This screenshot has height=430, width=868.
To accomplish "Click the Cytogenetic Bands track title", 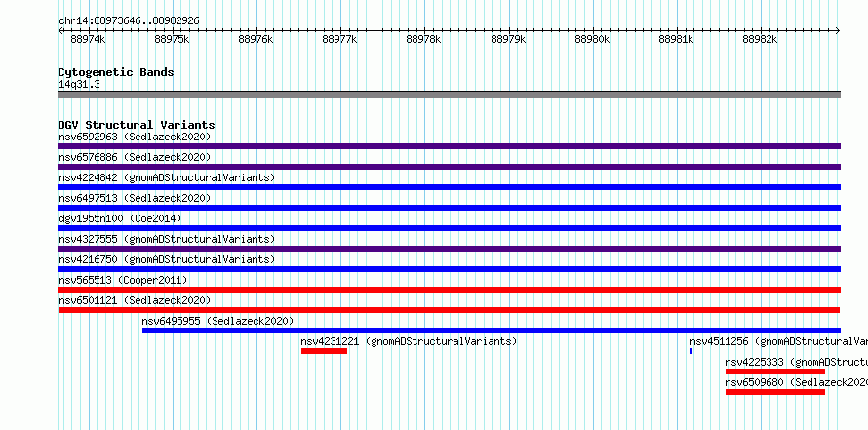I will [116, 72].
